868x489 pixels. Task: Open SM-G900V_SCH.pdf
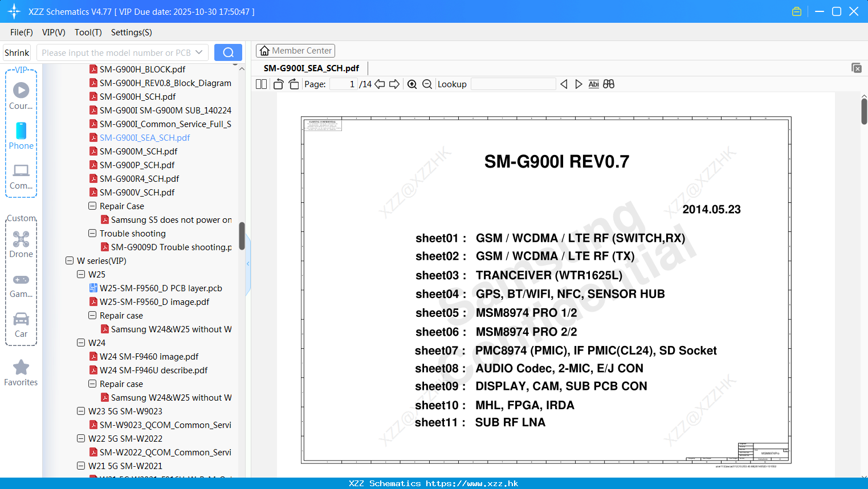(137, 193)
